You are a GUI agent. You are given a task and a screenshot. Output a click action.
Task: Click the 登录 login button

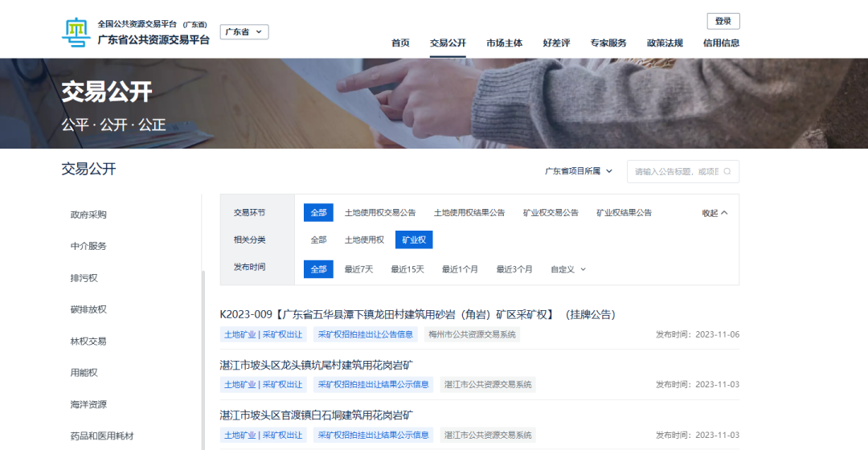[723, 21]
